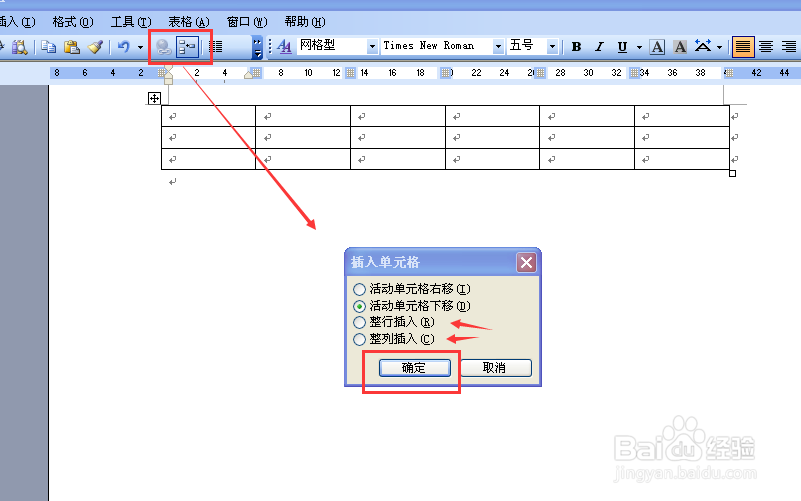Click the last cell of table row three
The image size is (801, 501).
click(681, 159)
